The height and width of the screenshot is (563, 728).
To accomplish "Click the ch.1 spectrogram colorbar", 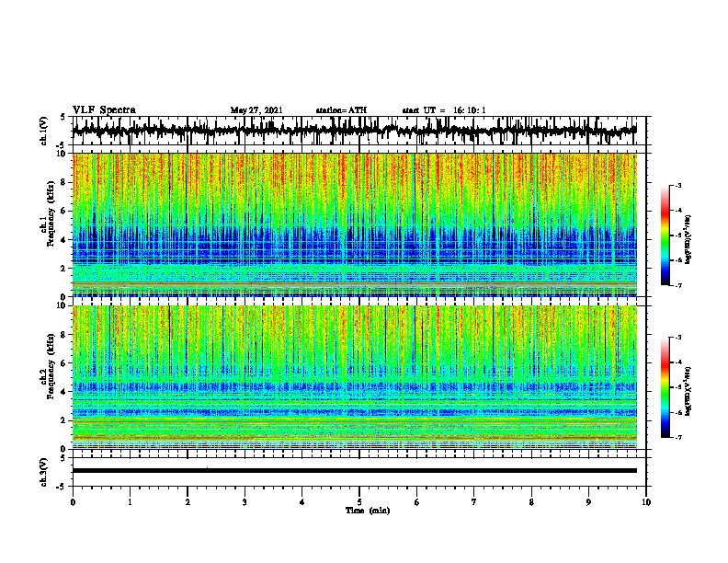I will pos(665,236).
